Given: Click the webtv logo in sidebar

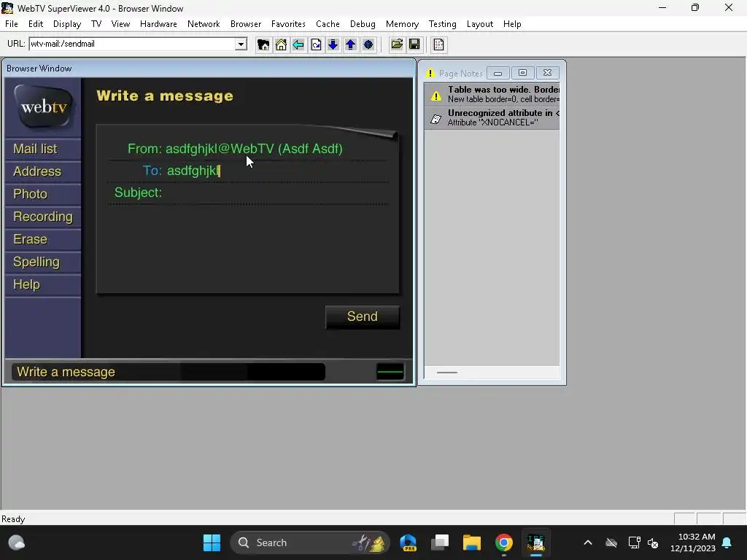Looking at the screenshot, I should (43, 106).
